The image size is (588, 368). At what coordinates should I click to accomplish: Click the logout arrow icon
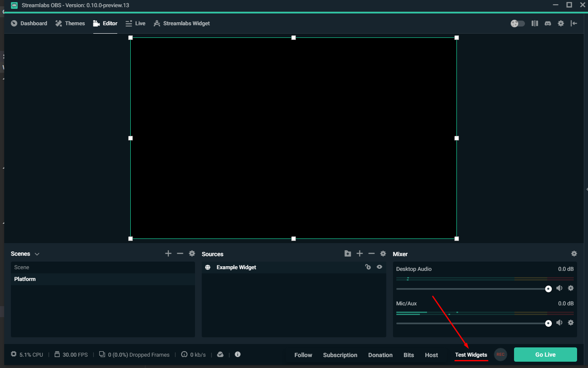coord(574,24)
